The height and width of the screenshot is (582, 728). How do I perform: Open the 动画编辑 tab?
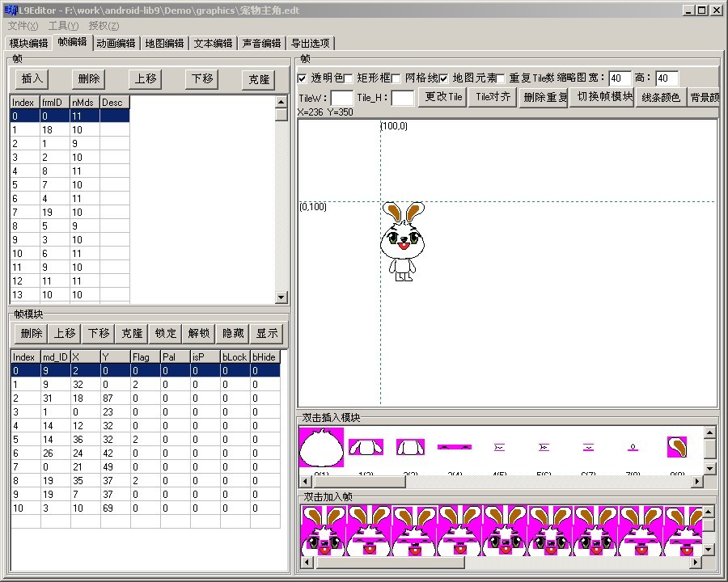click(116, 43)
